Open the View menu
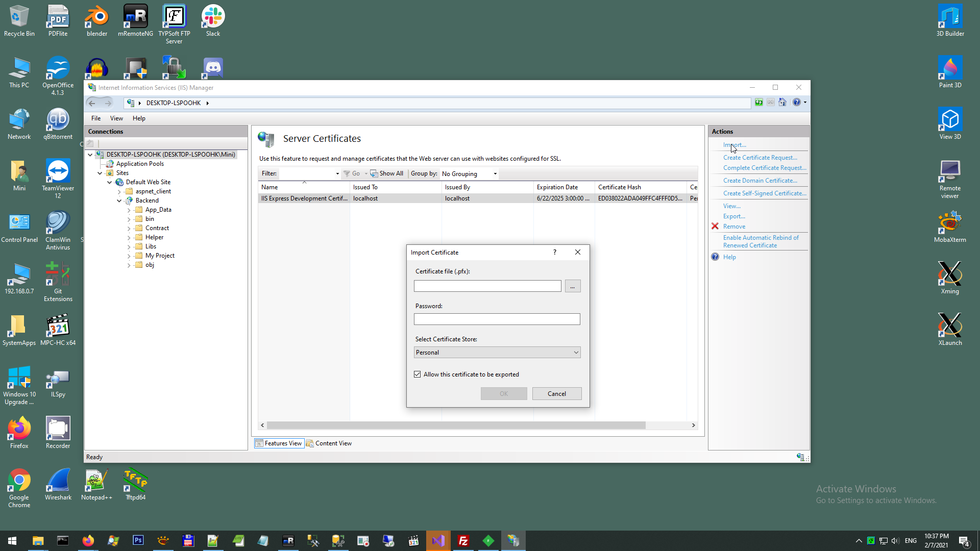The image size is (980, 551). tap(116, 118)
